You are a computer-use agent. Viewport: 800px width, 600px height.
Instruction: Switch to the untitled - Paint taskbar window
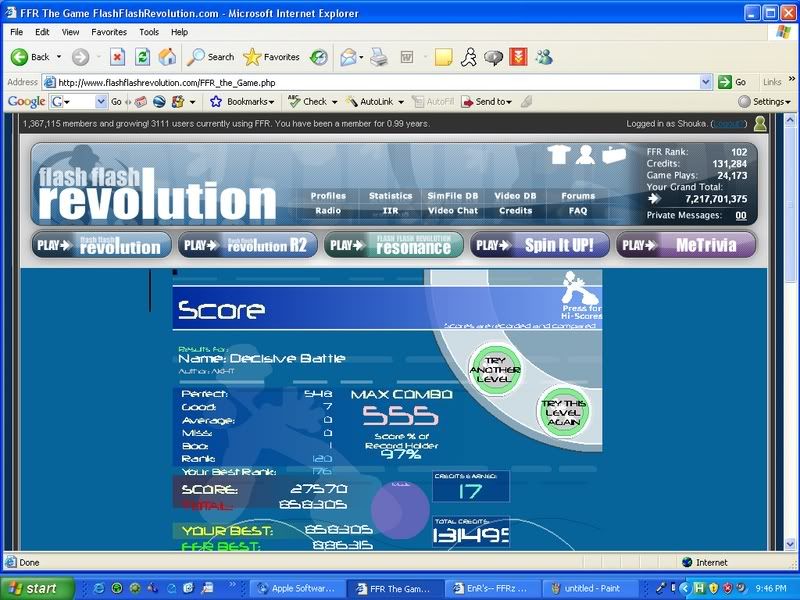pyautogui.click(x=591, y=589)
